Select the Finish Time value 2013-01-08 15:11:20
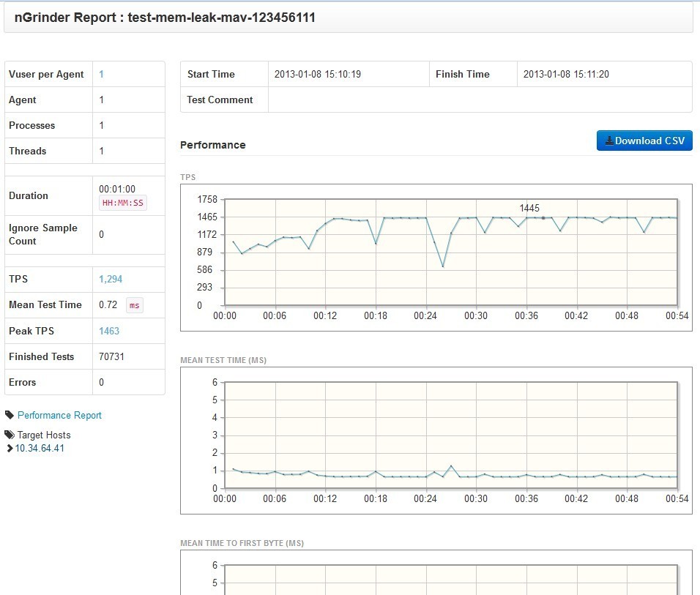Image resolution: width=700 pixels, height=595 pixels. pos(566,74)
